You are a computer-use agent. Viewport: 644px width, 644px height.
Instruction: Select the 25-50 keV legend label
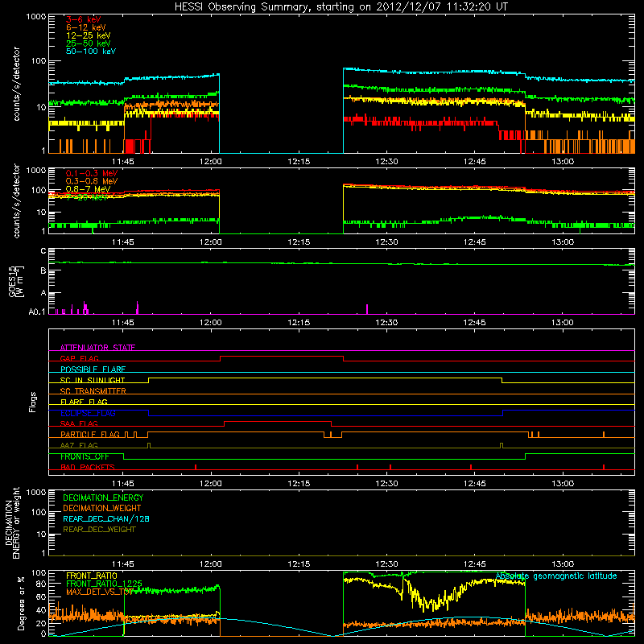(89, 43)
